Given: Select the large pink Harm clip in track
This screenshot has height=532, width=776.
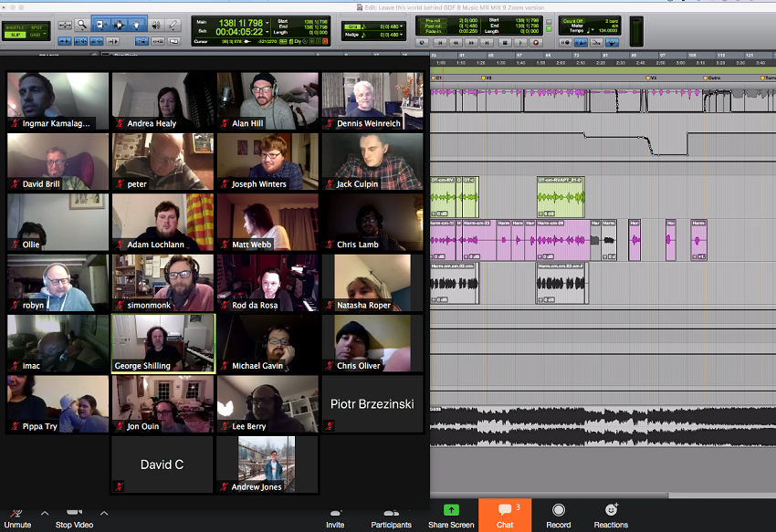Looking at the screenshot, I should click(x=562, y=240).
